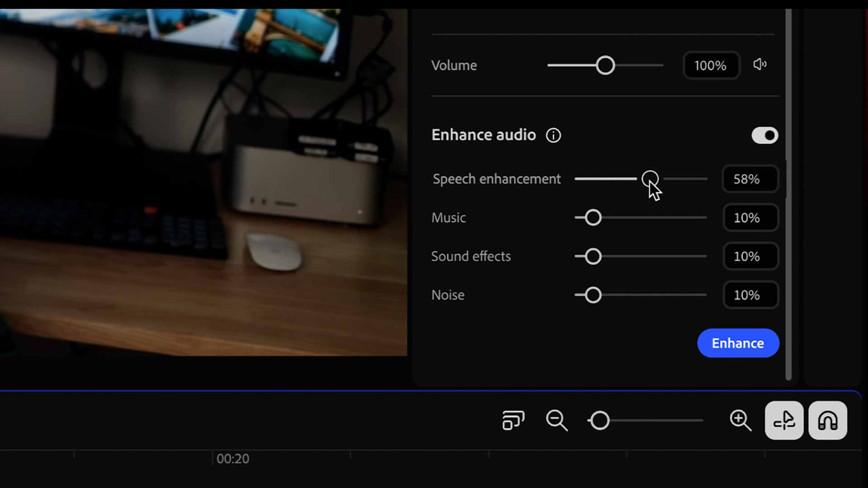This screenshot has height=488, width=868.
Task: Click the timeline zoom slider handle
Action: [600, 421]
